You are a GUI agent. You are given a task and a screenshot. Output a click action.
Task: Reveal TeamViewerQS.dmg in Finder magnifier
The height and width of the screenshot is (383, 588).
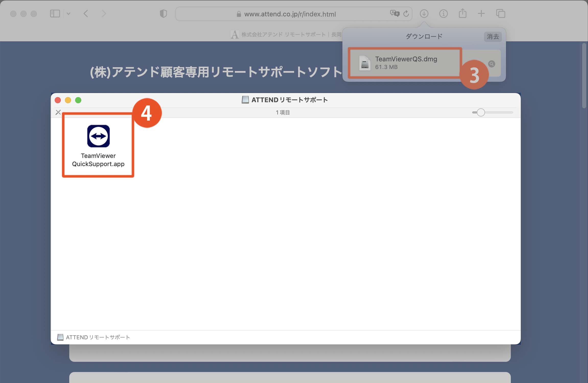491,64
